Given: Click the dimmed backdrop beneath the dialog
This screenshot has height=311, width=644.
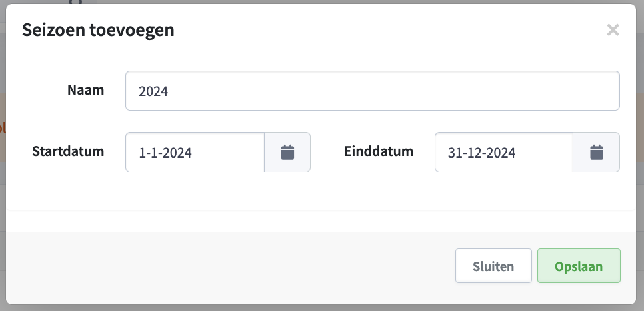Looking at the screenshot, I should point(322,308).
